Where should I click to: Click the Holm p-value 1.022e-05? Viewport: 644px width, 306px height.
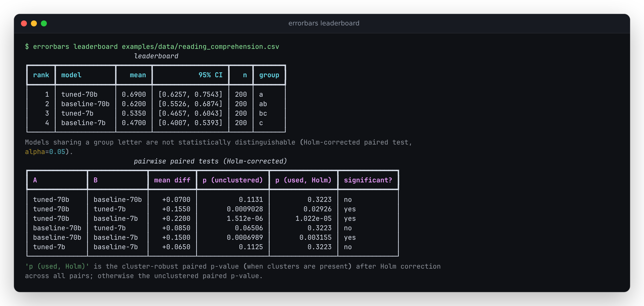pos(314,219)
